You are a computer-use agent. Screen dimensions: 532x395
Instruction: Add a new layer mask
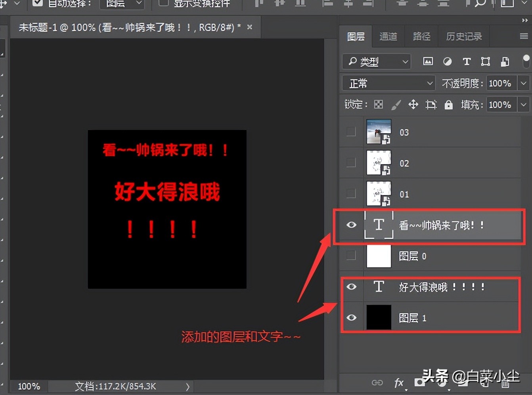pos(419,383)
